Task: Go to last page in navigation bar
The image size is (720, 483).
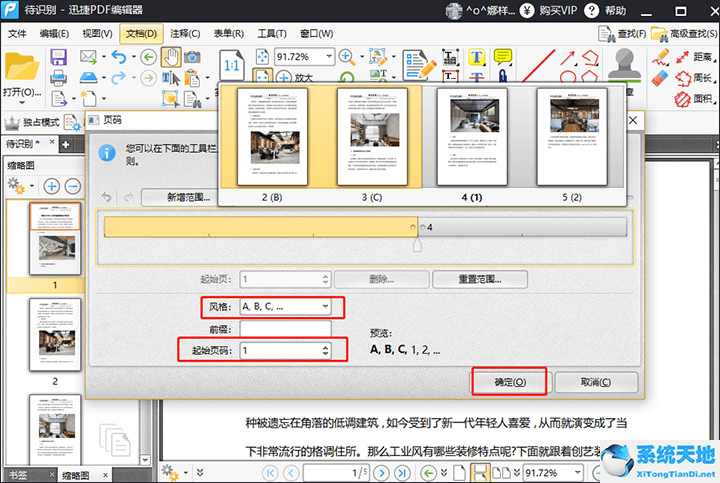Action: point(402,472)
